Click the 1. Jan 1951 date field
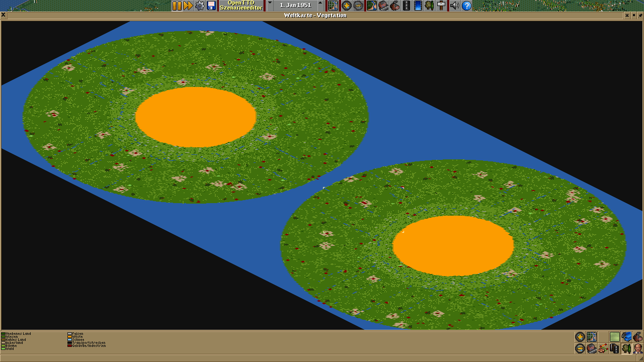 point(295,6)
